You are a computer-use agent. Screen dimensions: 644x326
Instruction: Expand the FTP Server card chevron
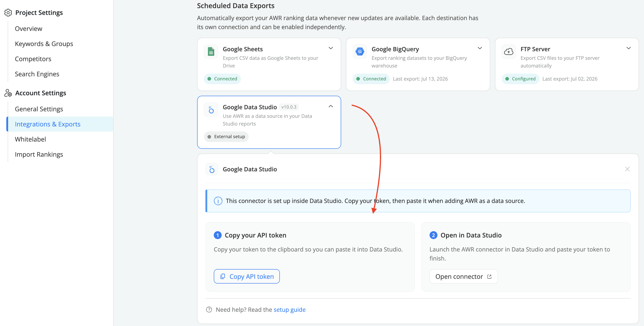coord(628,48)
